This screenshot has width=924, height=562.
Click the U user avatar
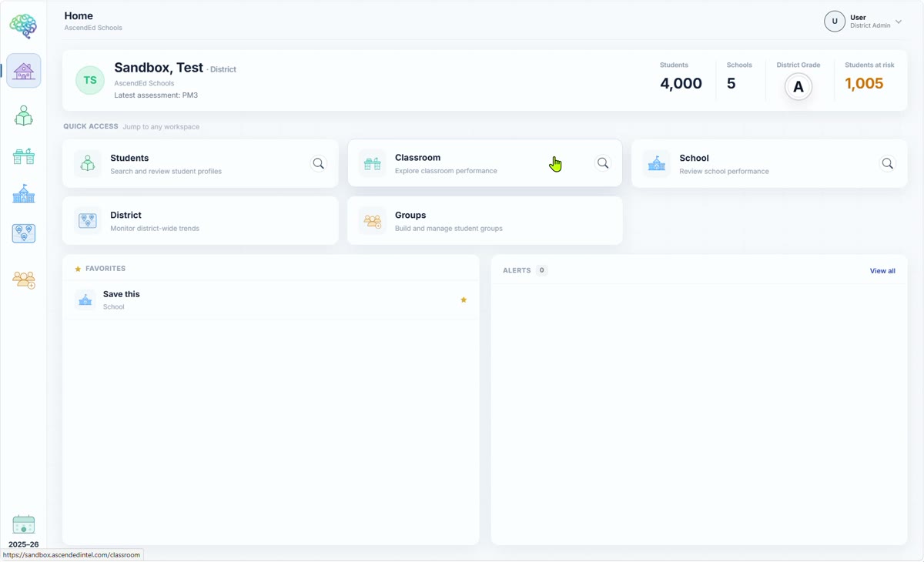click(x=835, y=22)
